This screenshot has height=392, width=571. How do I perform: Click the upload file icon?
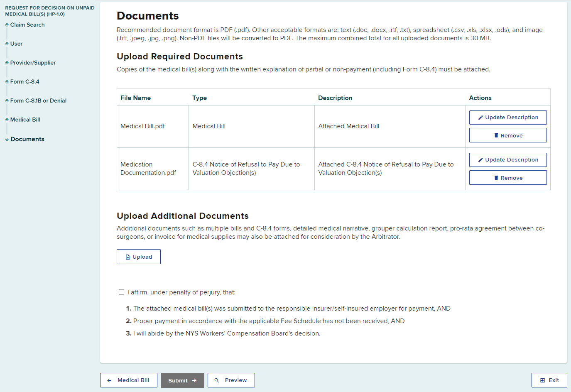pyautogui.click(x=128, y=257)
